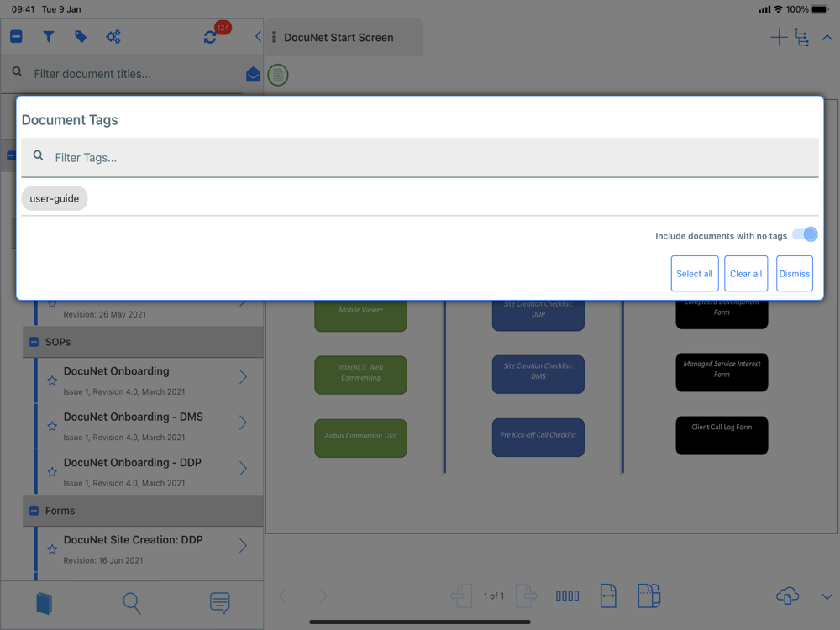Open DocuNet Onboarding - DMS via its chevron
The image size is (840, 630).
pyautogui.click(x=244, y=423)
